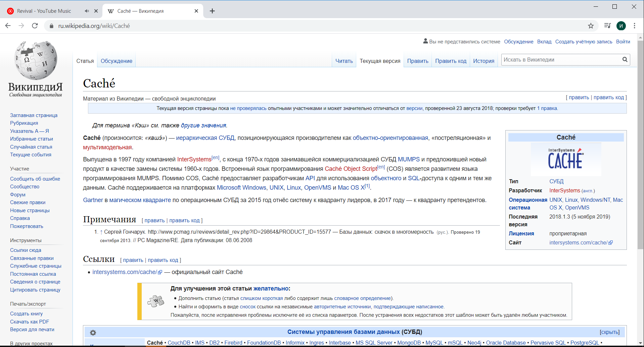Open the Вклад link in the header
This screenshot has height=347, width=644.
click(x=544, y=42)
